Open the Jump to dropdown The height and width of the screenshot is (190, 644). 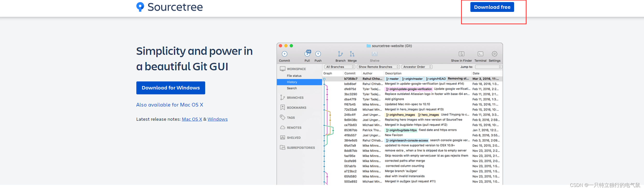tap(488, 67)
